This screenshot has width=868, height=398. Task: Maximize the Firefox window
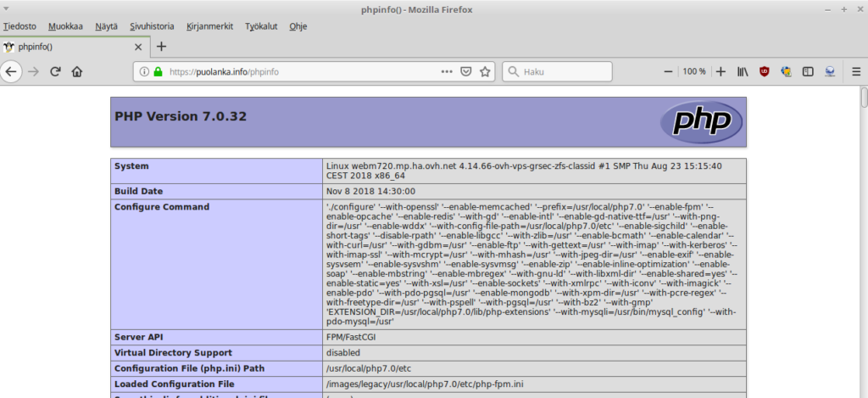[x=844, y=9]
